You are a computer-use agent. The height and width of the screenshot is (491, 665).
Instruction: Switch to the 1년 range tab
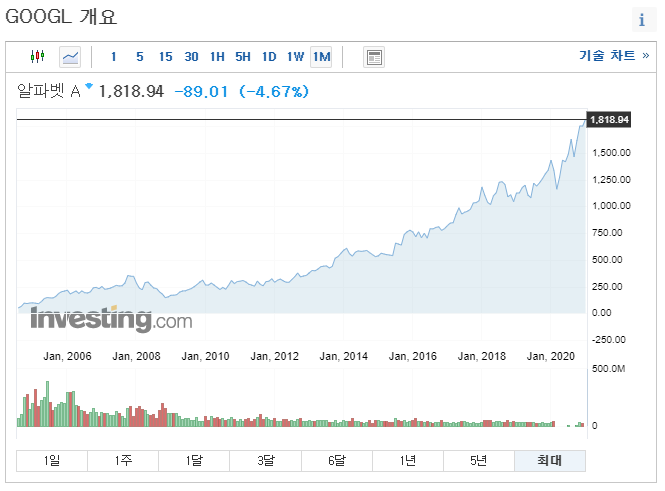click(x=407, y=461)
